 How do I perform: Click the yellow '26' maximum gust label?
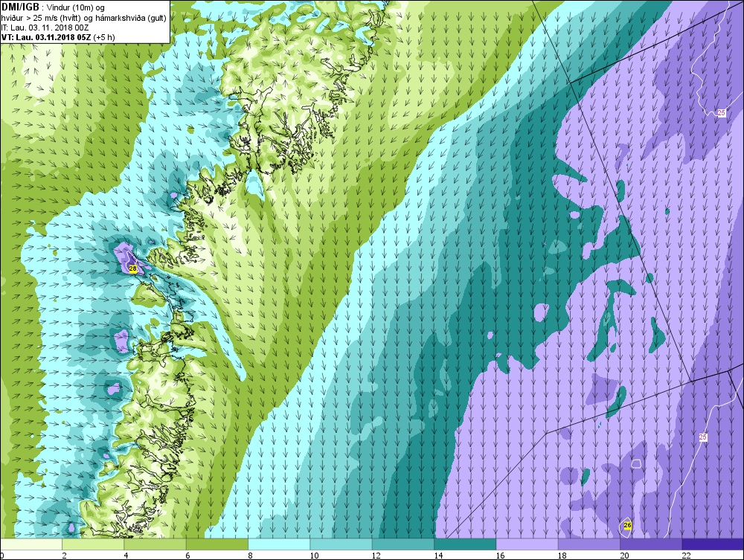click(x=627, y=525)
